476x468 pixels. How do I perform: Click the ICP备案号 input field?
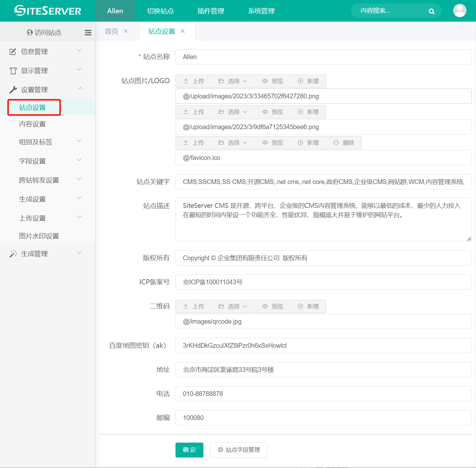323,282
